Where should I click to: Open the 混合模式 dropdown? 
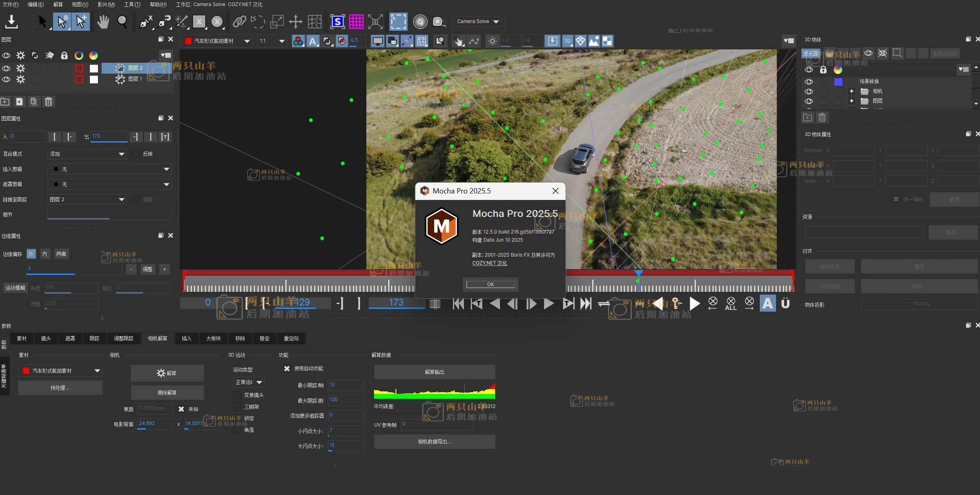[x=87, y=154]
